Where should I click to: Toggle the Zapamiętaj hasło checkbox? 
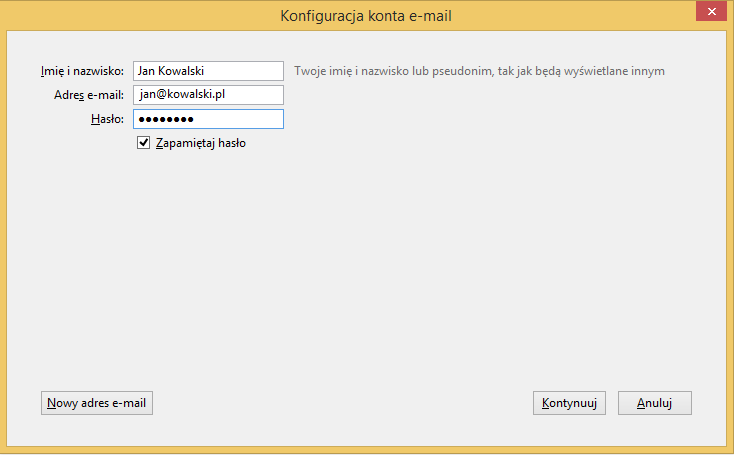[143, 142]
